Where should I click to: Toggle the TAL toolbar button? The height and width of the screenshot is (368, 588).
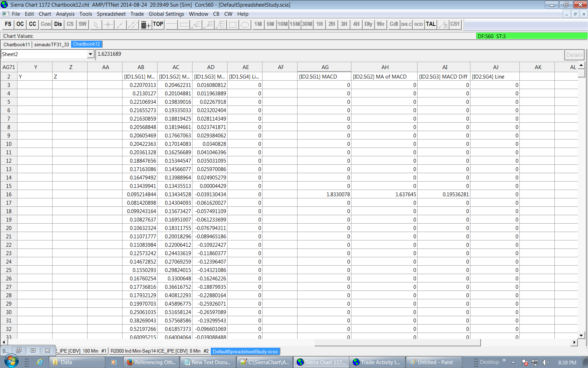430,24
